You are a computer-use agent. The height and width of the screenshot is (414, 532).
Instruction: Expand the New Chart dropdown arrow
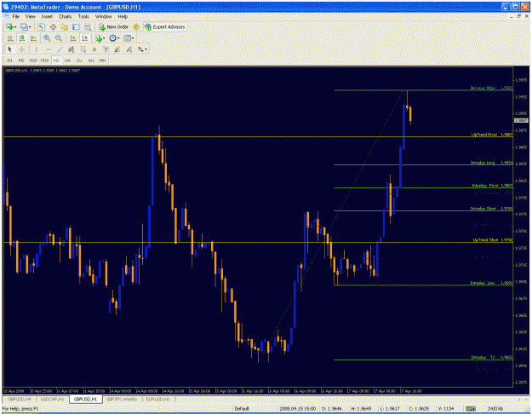15,26
